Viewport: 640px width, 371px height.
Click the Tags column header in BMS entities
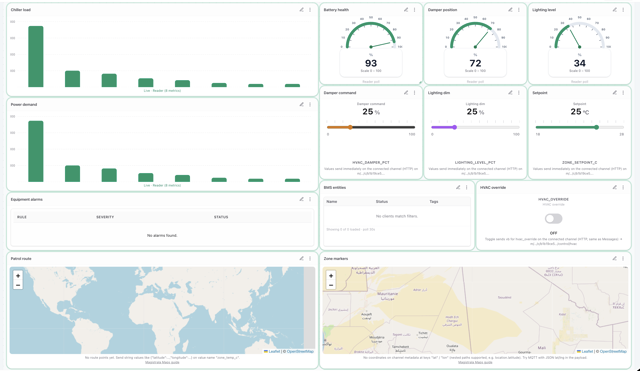tap(433, 202)
